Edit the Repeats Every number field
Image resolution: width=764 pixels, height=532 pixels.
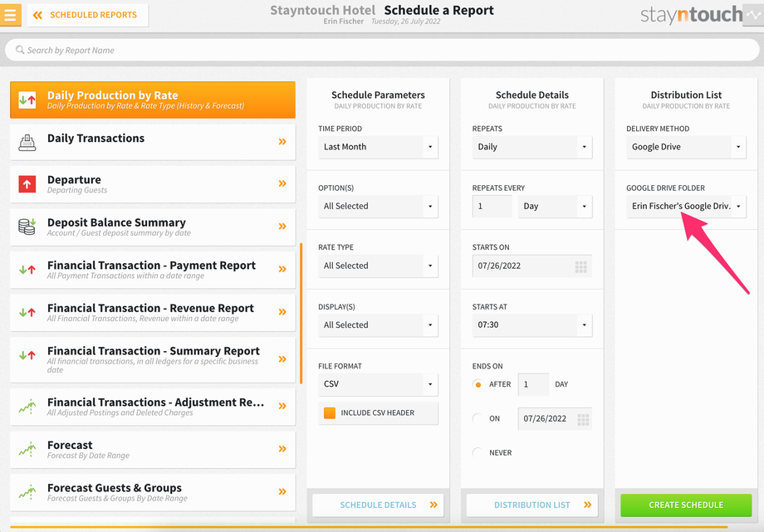tap(492, 206)
